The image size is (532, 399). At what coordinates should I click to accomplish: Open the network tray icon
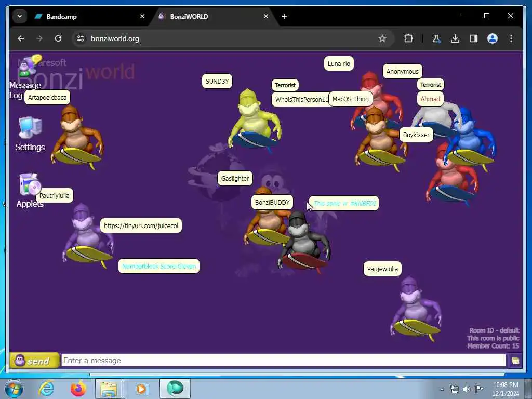point(454,389)
